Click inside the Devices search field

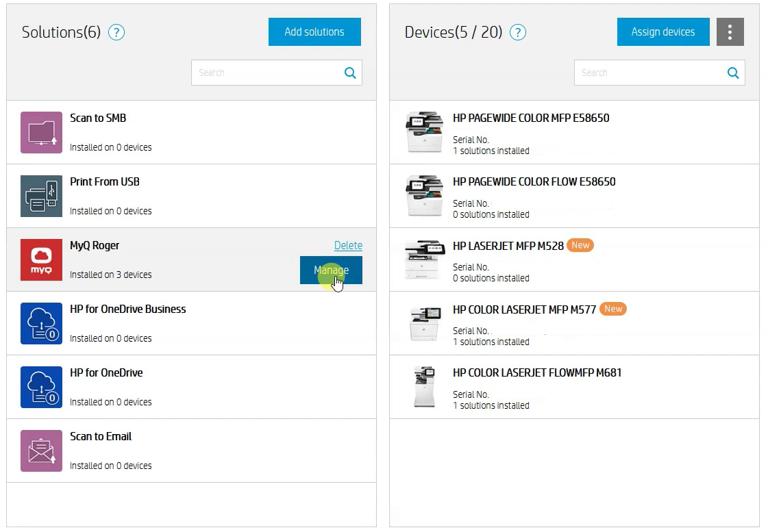point(651,73)
